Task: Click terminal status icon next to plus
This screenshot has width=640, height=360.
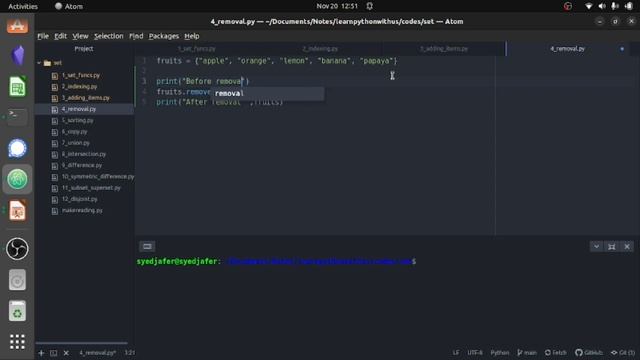Action: click(x=53, y=353)
